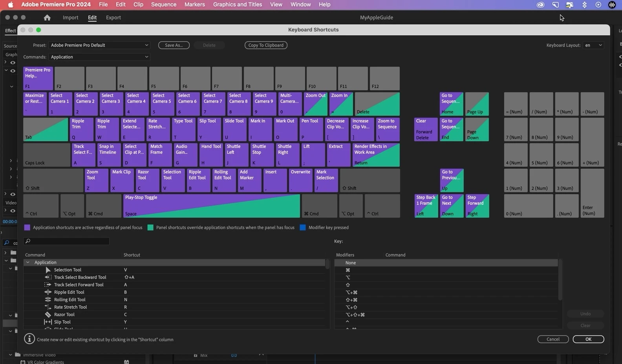622x364 pixels.
Task: Click the Copy To Clipboard button
Action: point(266,45)
